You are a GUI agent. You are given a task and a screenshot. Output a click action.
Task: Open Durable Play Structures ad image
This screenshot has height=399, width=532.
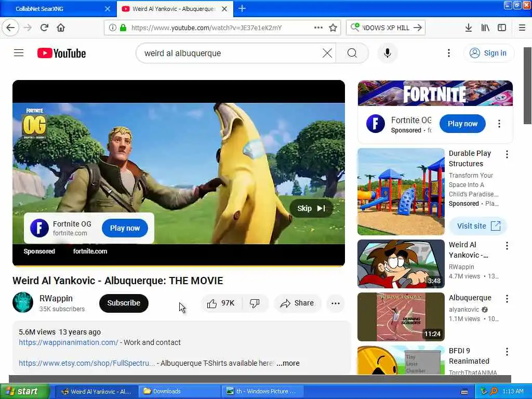[401, 192]
